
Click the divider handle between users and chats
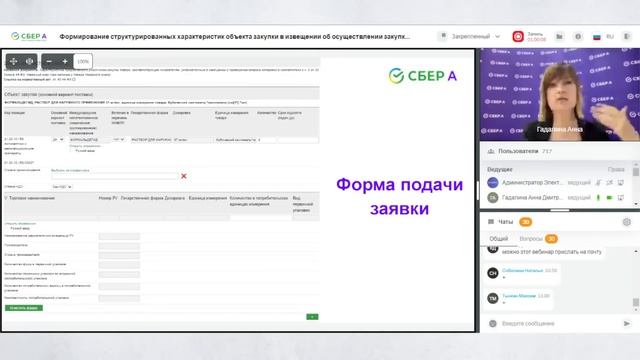point(560,210)
